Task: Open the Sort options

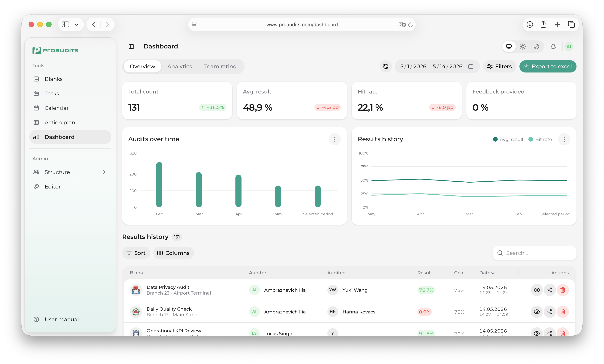Action: click(x=136, y=253)
